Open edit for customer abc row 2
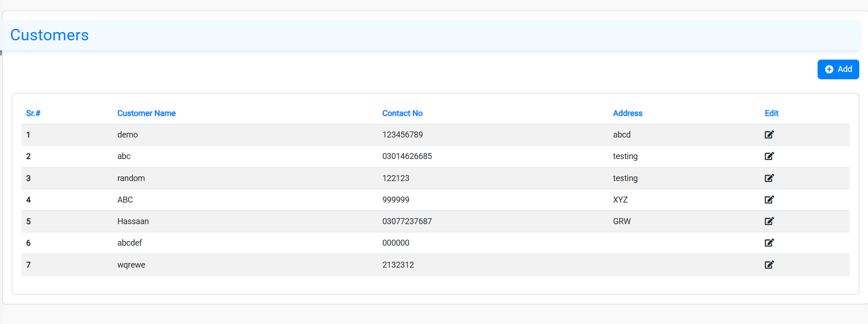 click(769, 156)
